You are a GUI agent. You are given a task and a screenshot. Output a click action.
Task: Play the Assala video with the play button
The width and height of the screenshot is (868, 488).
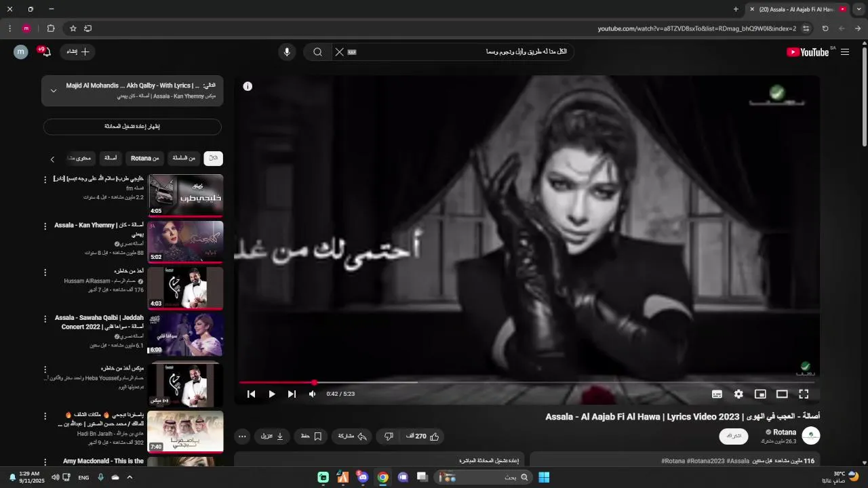click(272, 394)
